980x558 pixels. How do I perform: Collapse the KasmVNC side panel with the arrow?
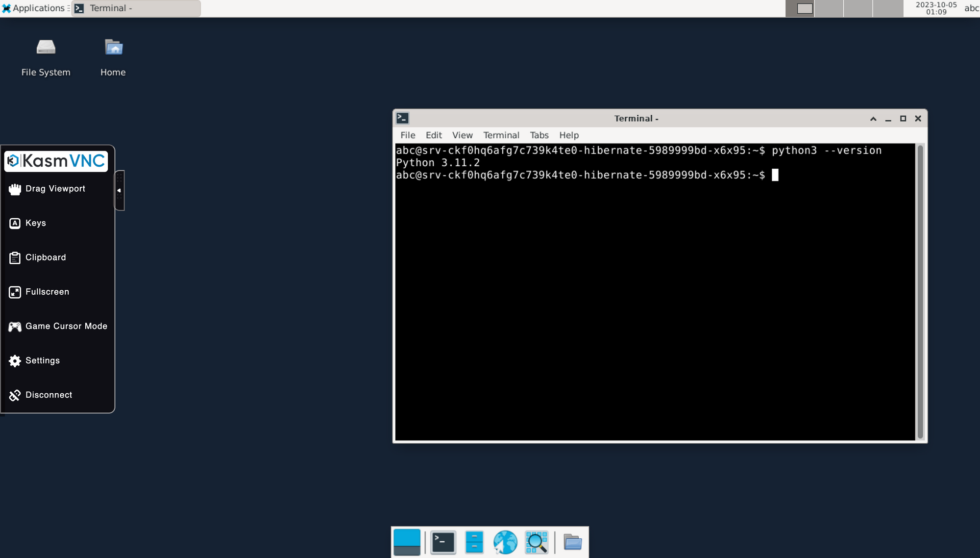119,190
